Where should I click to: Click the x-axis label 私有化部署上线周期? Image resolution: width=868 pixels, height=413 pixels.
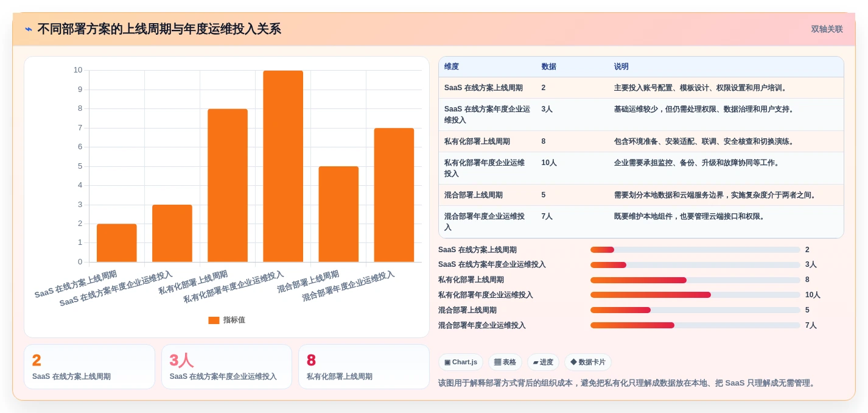click(x=194, y=283)
